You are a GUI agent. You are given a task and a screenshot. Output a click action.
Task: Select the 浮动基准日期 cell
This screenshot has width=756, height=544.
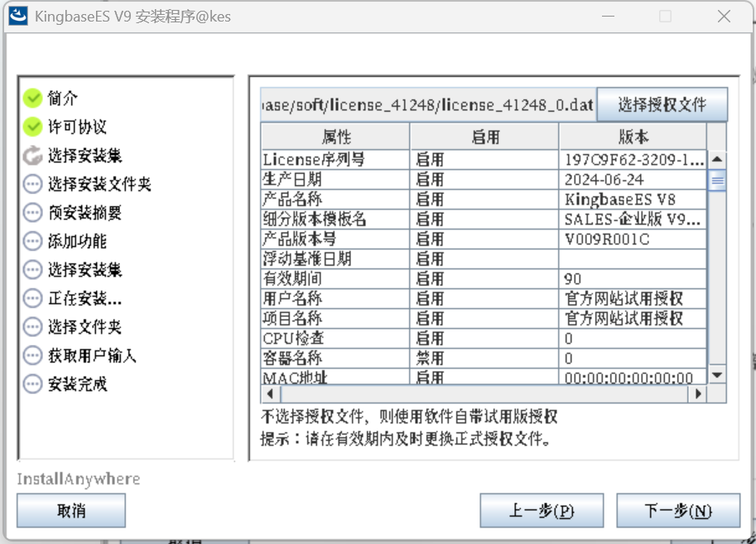[x=335, y=259]
